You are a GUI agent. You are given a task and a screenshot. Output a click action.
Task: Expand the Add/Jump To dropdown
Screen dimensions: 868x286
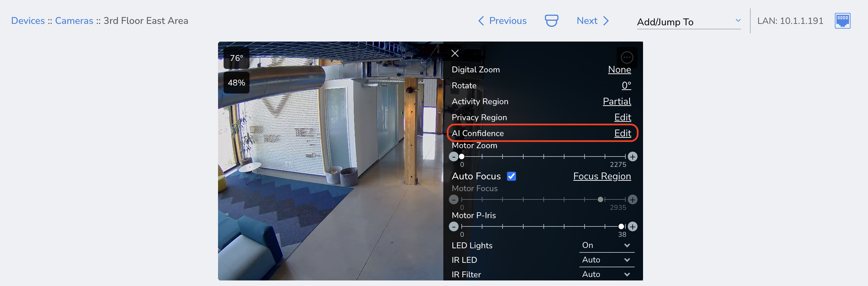click(689, 22)
